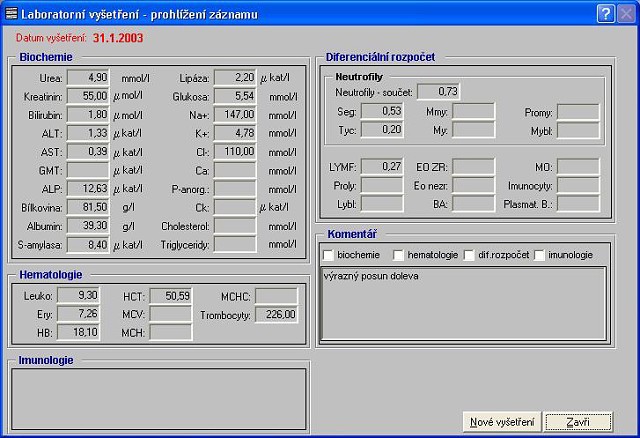This screenshot has width=640, height=438.
Task: Click the Tyc field showing 0,20
Action: click(x=382, y=130)
